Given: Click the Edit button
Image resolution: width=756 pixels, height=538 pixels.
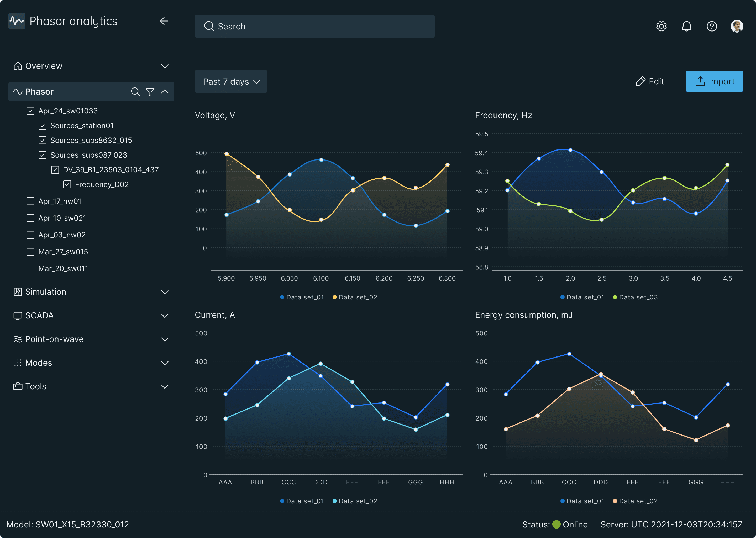Looking at the screenshot, I should pyautogui.click(x=649, y=81).
